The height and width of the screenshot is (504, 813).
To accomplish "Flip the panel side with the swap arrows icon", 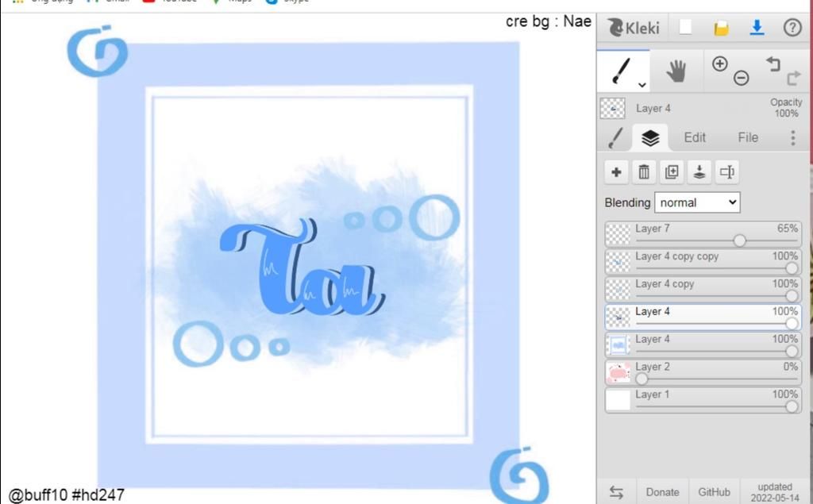I will (616, 491).
